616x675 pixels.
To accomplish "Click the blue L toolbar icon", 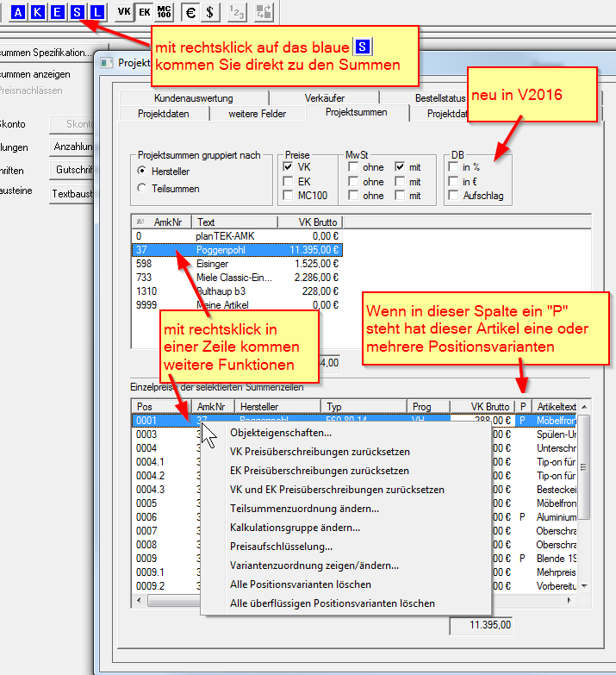I will pos(97,12).
